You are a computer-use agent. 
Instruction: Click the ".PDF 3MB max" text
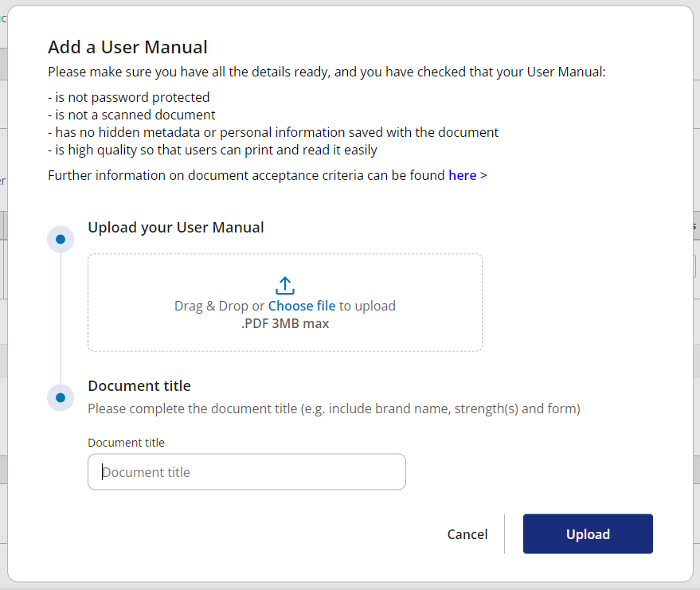click(x=284, y=322)
